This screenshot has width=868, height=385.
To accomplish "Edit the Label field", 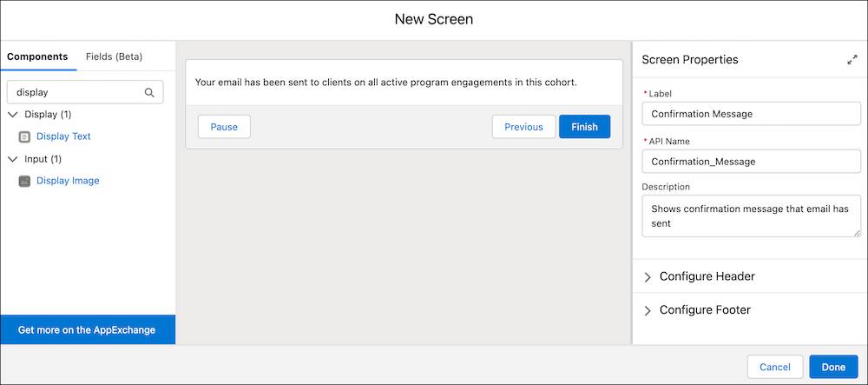I will 751,114.
